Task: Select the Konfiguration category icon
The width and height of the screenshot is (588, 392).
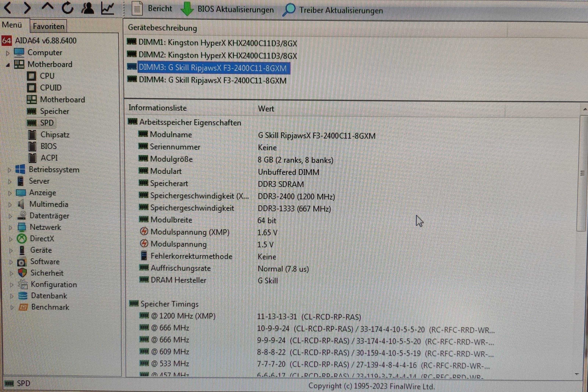Action: (x=23, y=285)
